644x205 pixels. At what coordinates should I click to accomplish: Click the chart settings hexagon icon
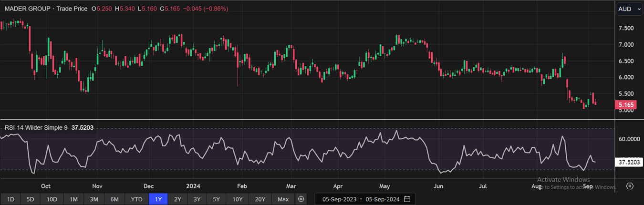[x=630, y=186]
